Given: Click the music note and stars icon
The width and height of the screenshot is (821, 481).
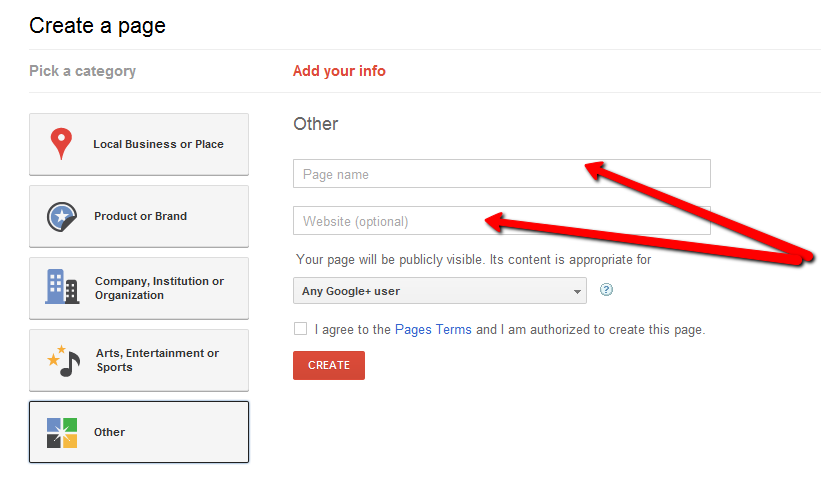Looking at the screenshot, I should (63, 361).
